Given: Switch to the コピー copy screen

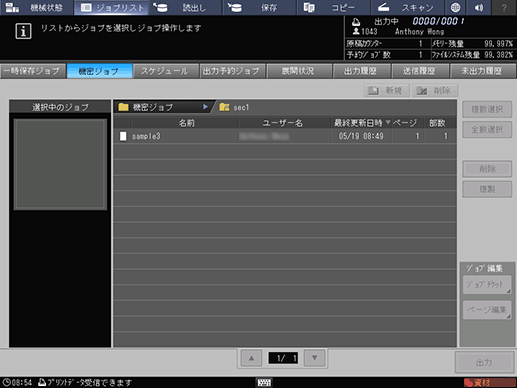Looking at the screenshot, I should click(x=333, y=7).
